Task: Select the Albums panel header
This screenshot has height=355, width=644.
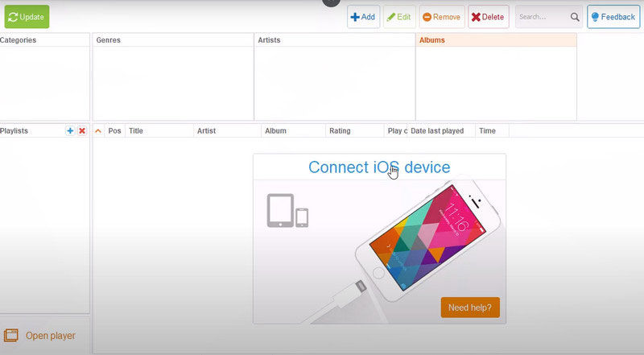Action: pyautogui.click(x=432, y=40)
